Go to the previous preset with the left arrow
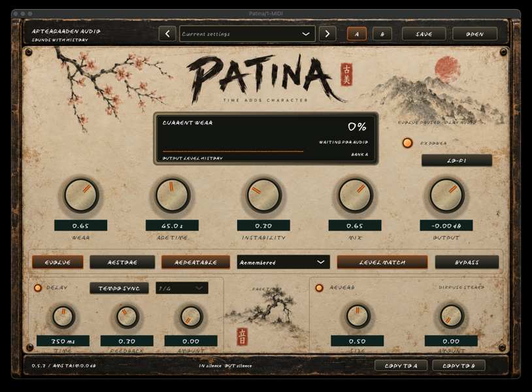The height and width of the screenshot is (392, 532). 167,34
